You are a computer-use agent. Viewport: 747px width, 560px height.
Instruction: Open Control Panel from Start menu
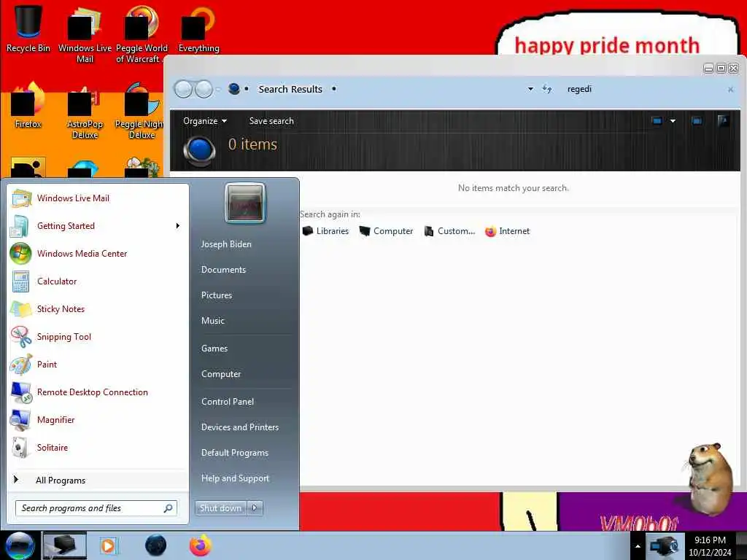point(228,402)
